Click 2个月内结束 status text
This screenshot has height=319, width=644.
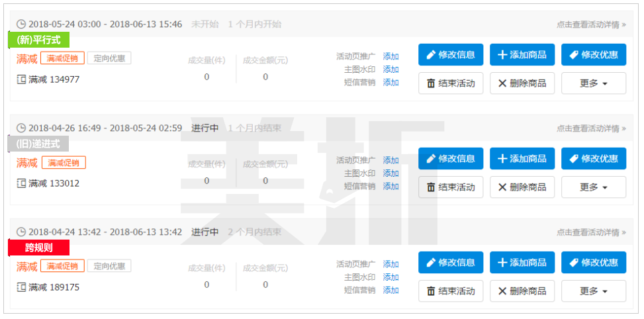(255, 232)
